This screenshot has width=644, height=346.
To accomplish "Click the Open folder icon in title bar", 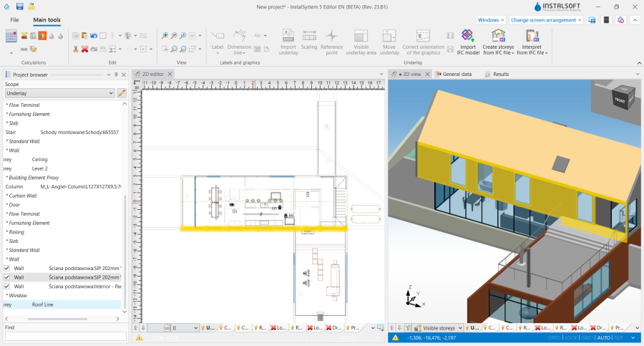I will pos(31,6).
